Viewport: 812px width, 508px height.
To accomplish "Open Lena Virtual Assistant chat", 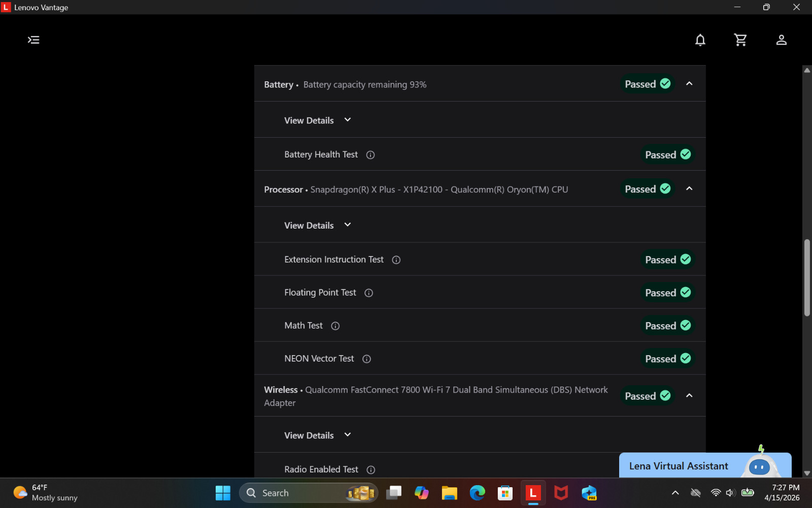I will pos(705,465).
